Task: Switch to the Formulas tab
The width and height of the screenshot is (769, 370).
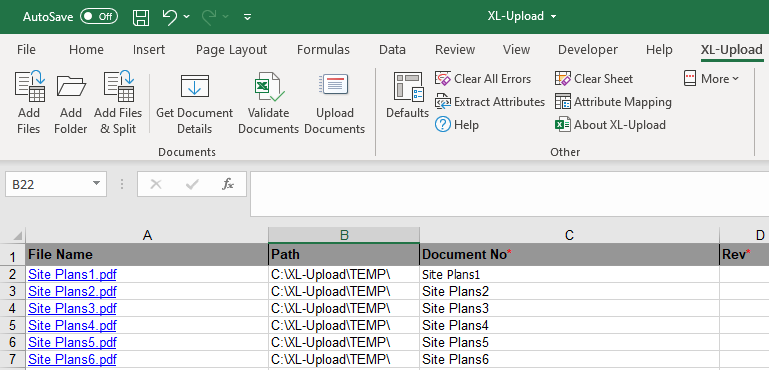Action: pos(323,50)
